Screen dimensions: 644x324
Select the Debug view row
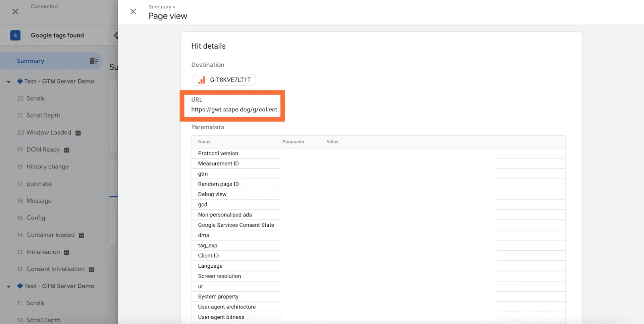click(x=378, y=194)
